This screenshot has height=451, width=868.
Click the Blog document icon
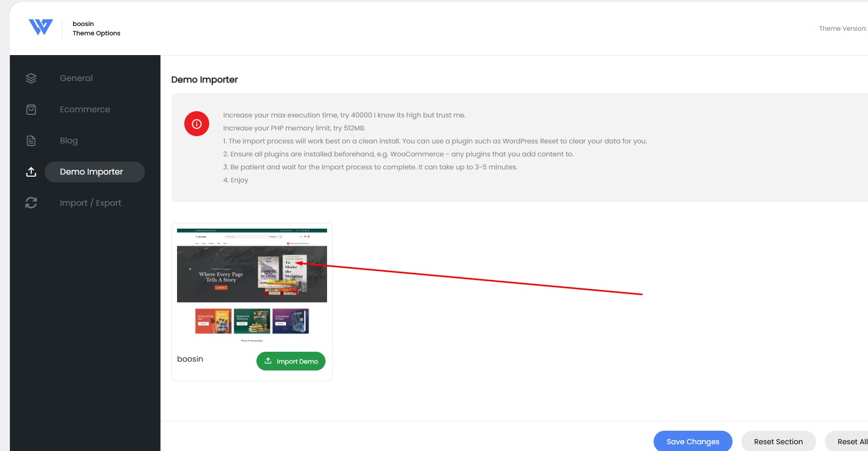(x=31, y=141)
